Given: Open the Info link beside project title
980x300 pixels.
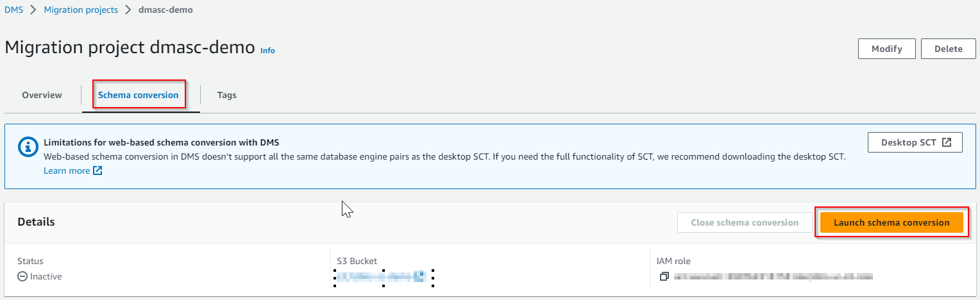Looking at the screenshot, I should click(x=267, y=51).
